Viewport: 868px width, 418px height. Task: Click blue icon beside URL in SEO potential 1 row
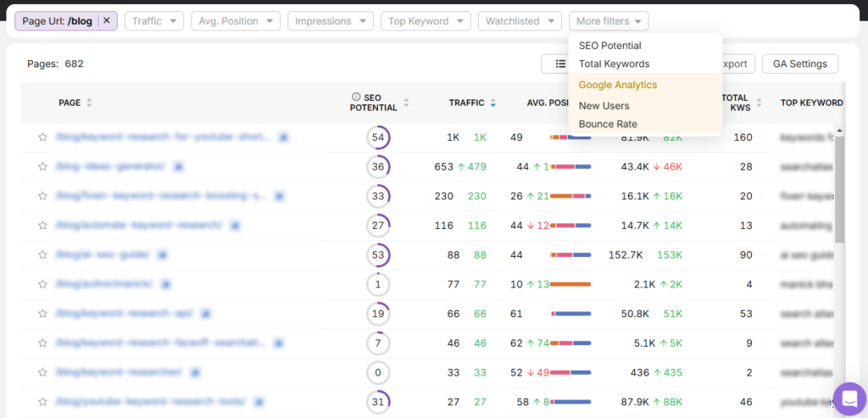(165, 284)
